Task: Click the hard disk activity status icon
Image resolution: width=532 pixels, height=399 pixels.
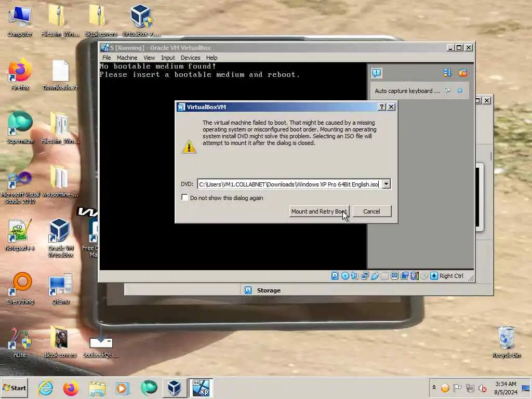Action: pyautogui.click(x=335, y=276)
